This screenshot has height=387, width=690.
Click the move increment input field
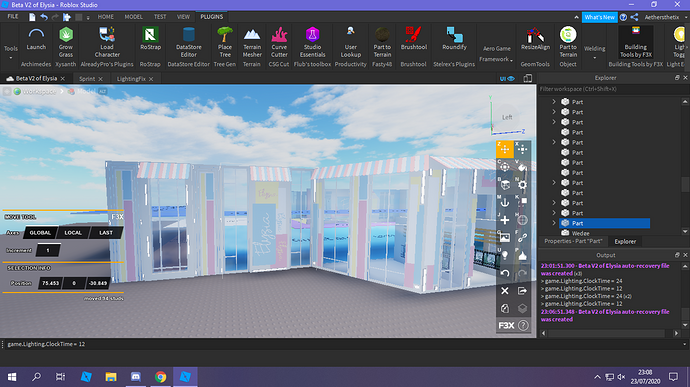(48, 250)
